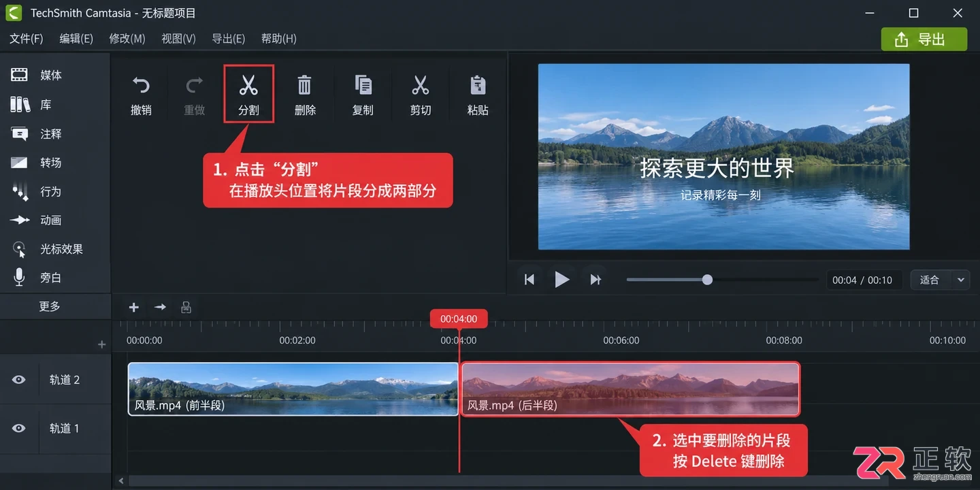Select 行为 behaviors in the sidebar
980x490 pixels.
click(x=37, y=191)
